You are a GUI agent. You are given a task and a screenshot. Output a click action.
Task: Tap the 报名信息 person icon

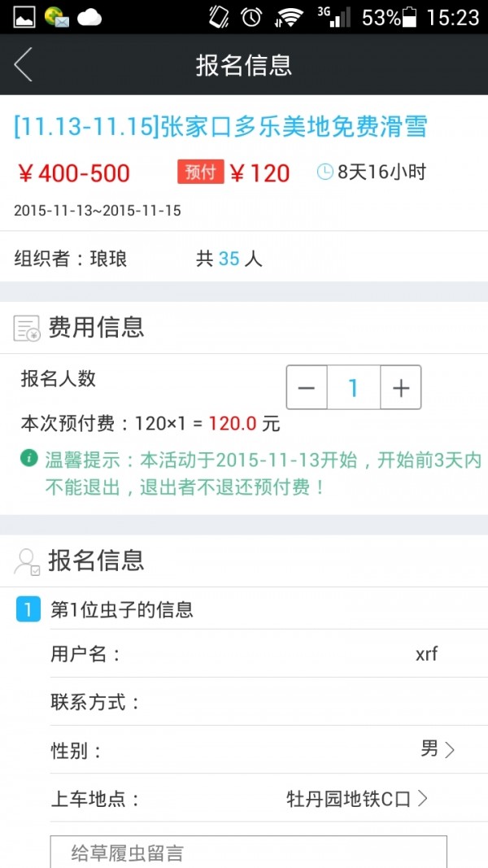pyautogui.click(x=27, y=562)
